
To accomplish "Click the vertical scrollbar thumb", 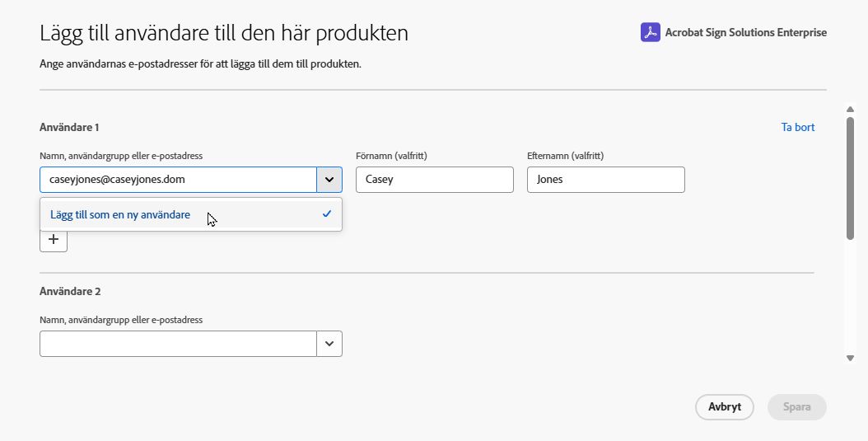I will click(x=849, y=177).
